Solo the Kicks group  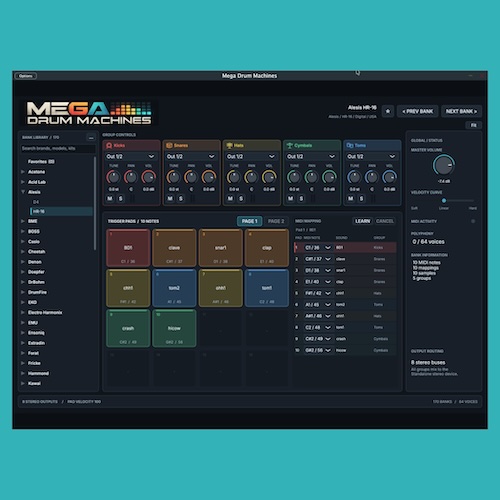click(121, 199)
